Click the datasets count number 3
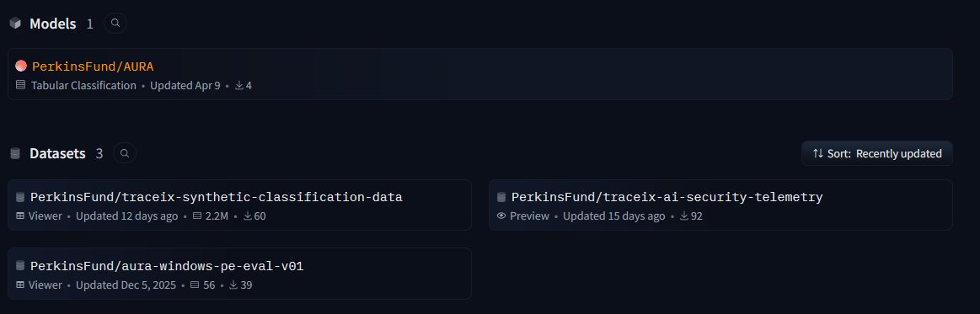The height and width of the screenshot is (314, 980). pyautogui.click(x=99, y=153)
